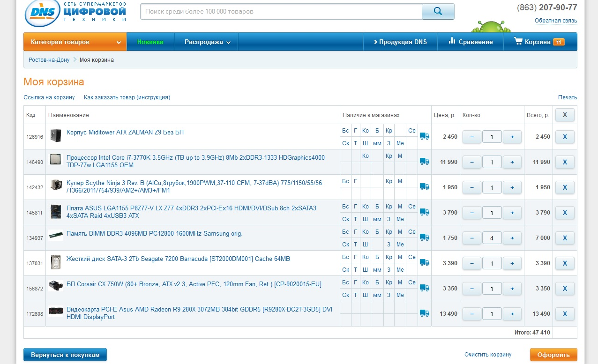Open Ссылка на корзину link
This screenshot has width=598, height=364.
pyautogui.click(x=49, y=97)
